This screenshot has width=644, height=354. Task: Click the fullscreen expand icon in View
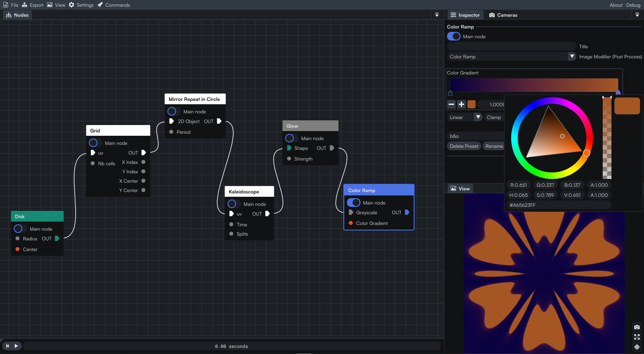pyautogui.click(x=637, y=337)
